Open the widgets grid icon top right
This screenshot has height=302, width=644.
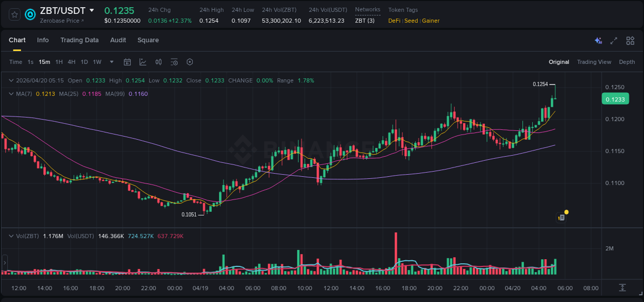[x=630, y=40]
